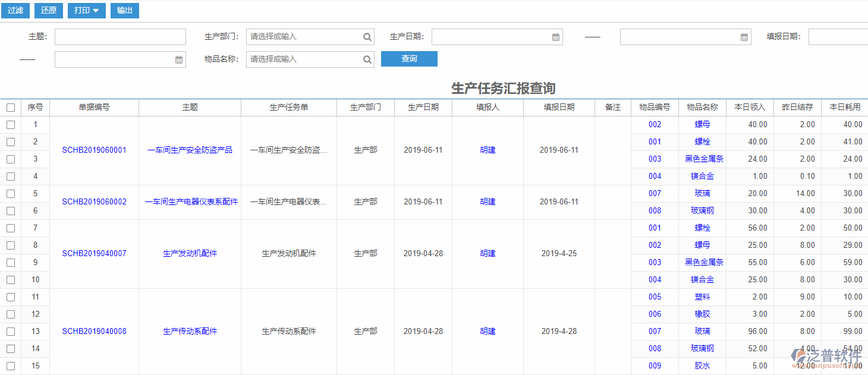The width and height of the screenshot is (868, 375).
Task: Open the 螺母 item name link
Action: [702, 124]
